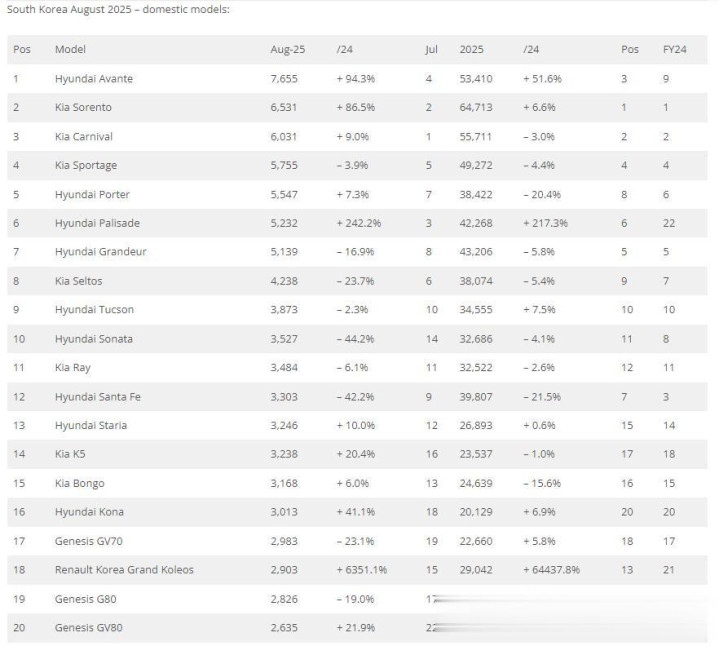Select the 7,655 sales figure cell
Image resolution: width=719 pixels, height=646 pixels.
point(284,78)
